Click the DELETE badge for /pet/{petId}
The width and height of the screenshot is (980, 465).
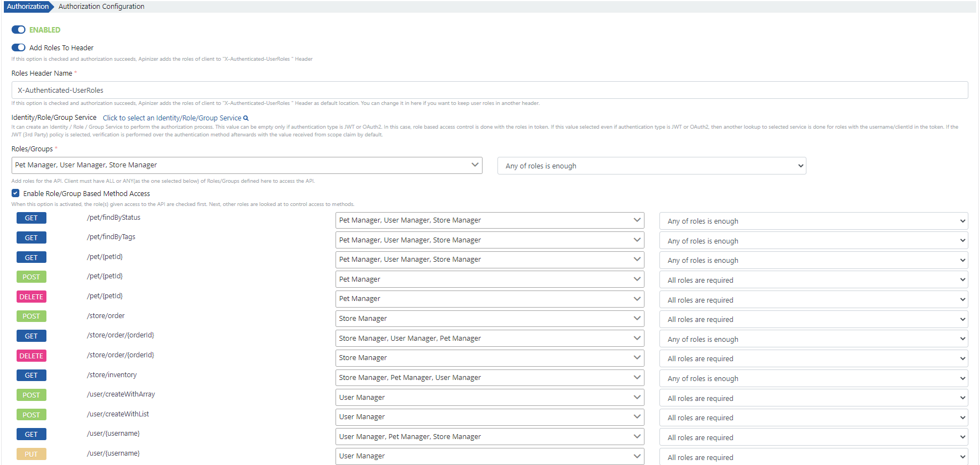[31, 297]
